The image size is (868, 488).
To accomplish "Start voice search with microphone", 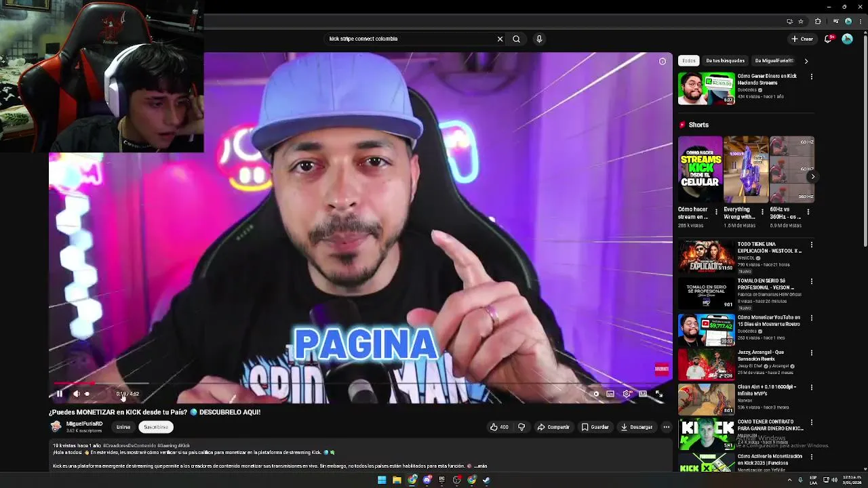I will coord(539,39).
